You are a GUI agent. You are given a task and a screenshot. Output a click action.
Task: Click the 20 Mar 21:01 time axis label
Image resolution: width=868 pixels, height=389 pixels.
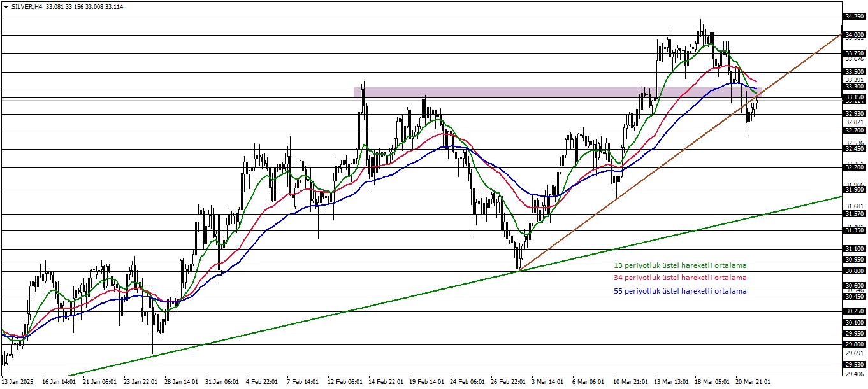click(753, 382)
